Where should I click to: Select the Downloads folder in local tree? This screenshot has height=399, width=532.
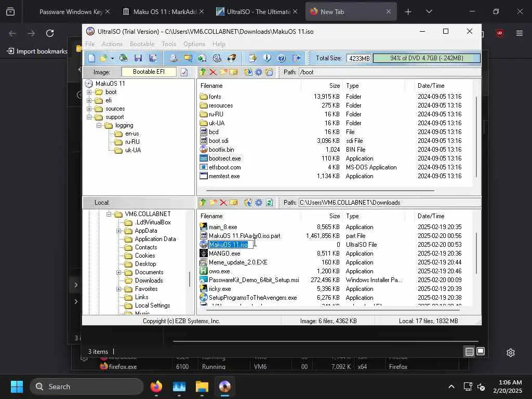pyautogui.click(x=149, y=281)
